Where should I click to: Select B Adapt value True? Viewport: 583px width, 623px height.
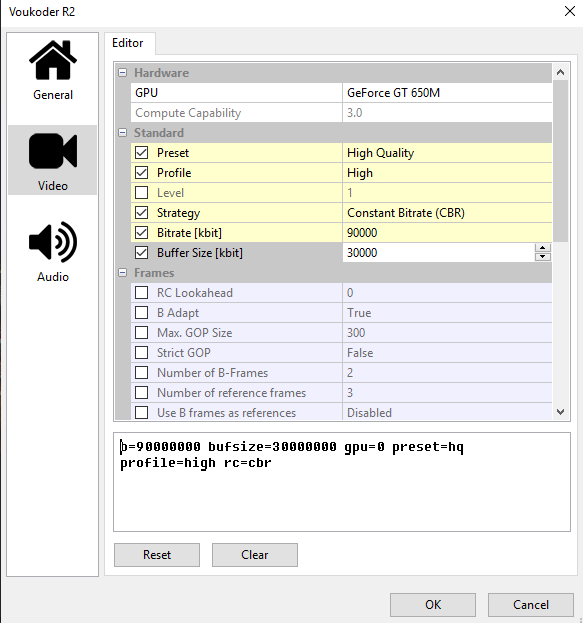pyautogui.click(x=447, y=313)
